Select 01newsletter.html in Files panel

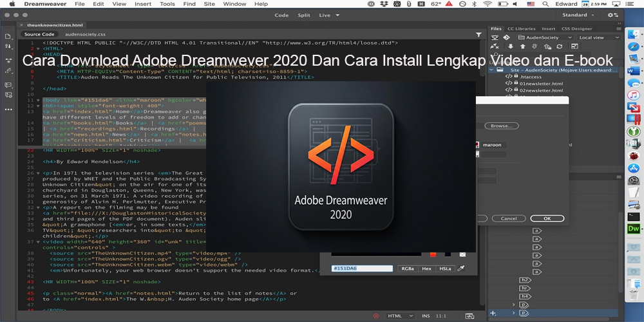pos(541,83)
